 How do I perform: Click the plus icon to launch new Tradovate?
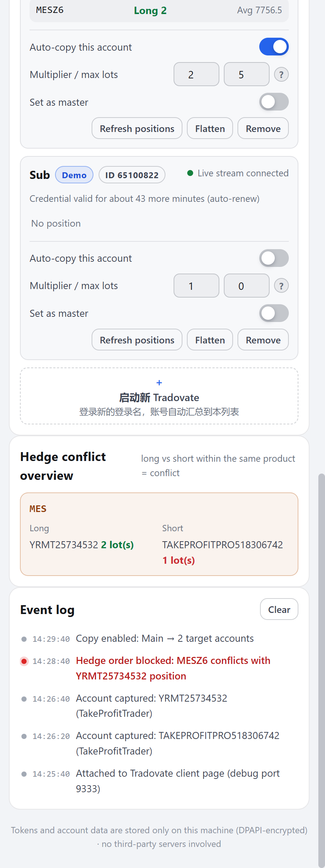coord(159,383)
